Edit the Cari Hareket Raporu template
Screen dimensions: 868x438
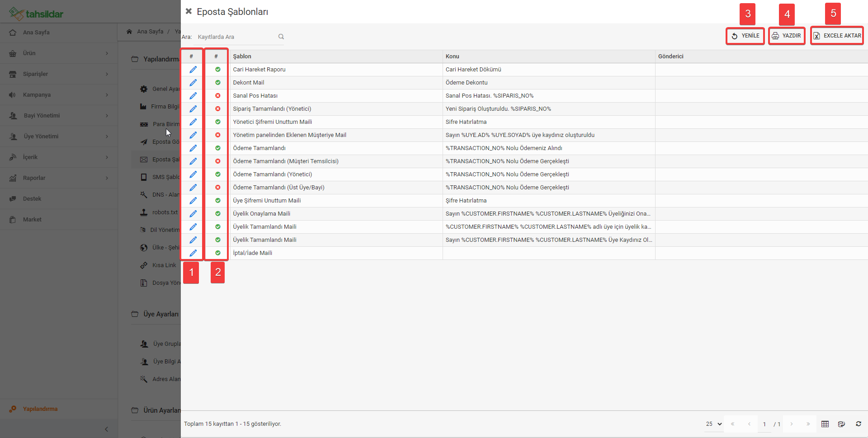(x=193, y=70)
